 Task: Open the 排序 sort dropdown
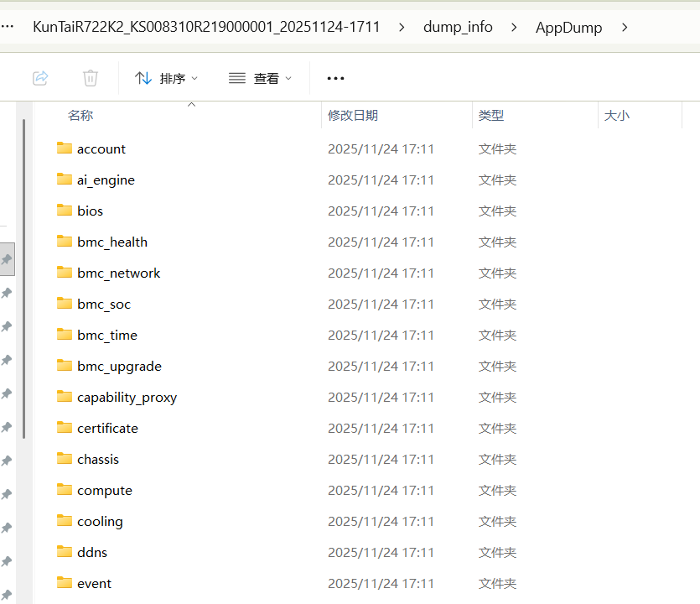(166, 78)
